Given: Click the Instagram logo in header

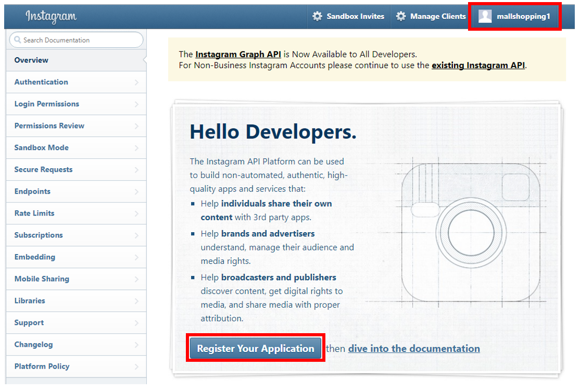Looking at the screenshot, I should pos(51,16).
